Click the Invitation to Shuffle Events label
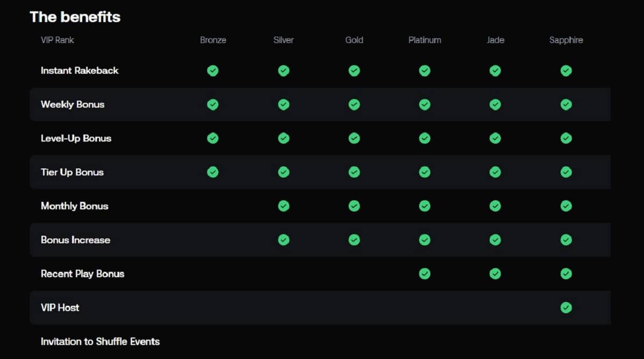 pyautogui.click(x=100, y=341)
